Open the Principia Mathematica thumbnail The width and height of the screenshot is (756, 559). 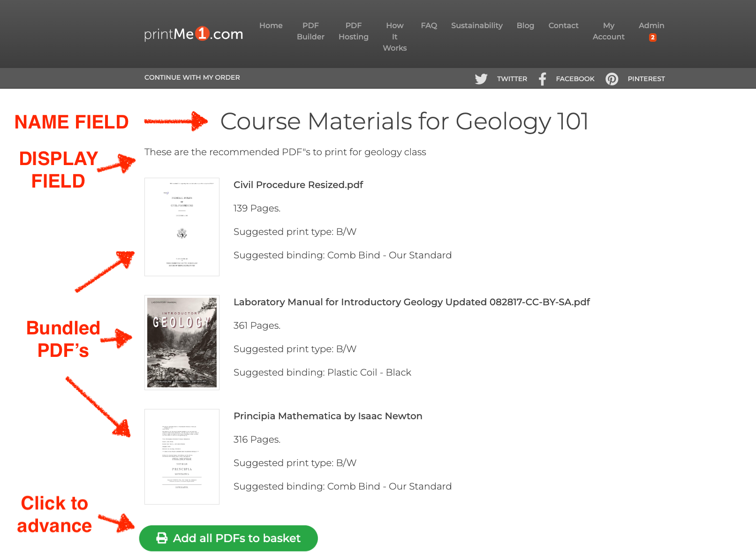pos(182,457)
